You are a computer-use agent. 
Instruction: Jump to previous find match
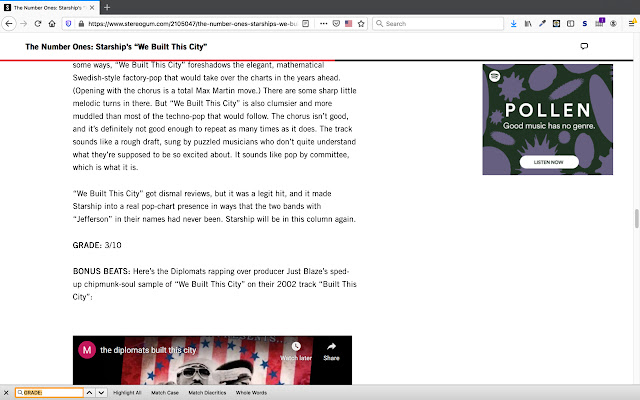coord(89,393)
